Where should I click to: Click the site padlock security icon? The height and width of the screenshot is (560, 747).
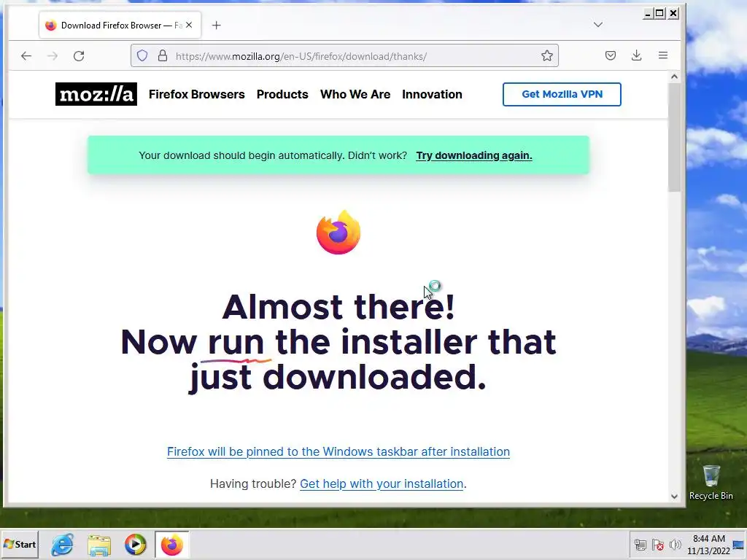coord(163,55)
